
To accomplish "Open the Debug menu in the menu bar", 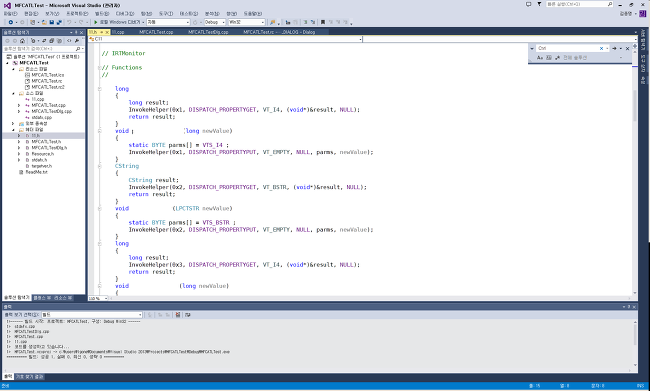I will (x=125, y=14).
